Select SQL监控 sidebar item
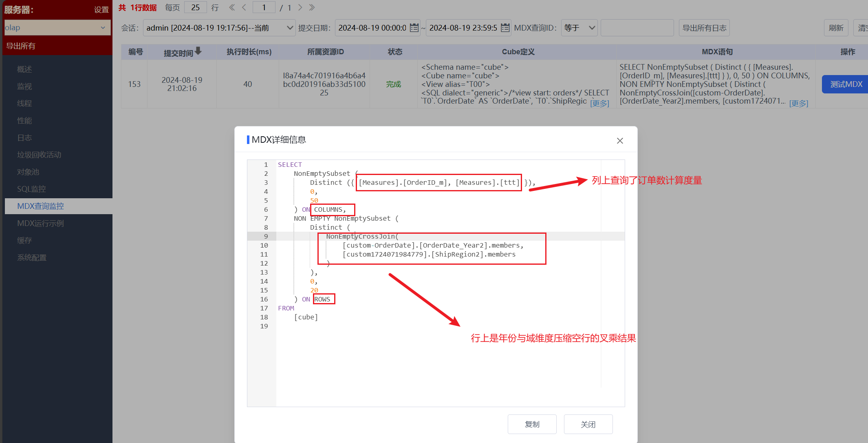Viewport: 868px width, 443px height. 31,189
